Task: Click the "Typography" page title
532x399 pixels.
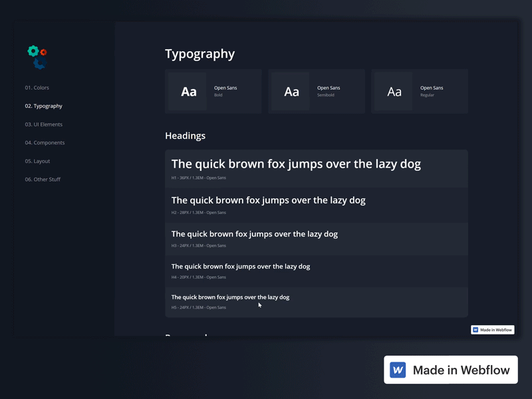Action: (200, 54)
